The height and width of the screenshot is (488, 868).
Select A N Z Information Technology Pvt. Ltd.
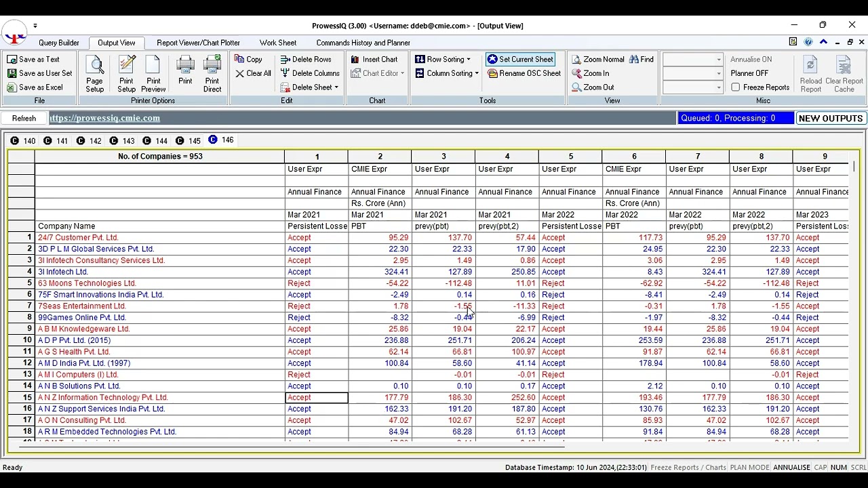[x=102, y=398]
